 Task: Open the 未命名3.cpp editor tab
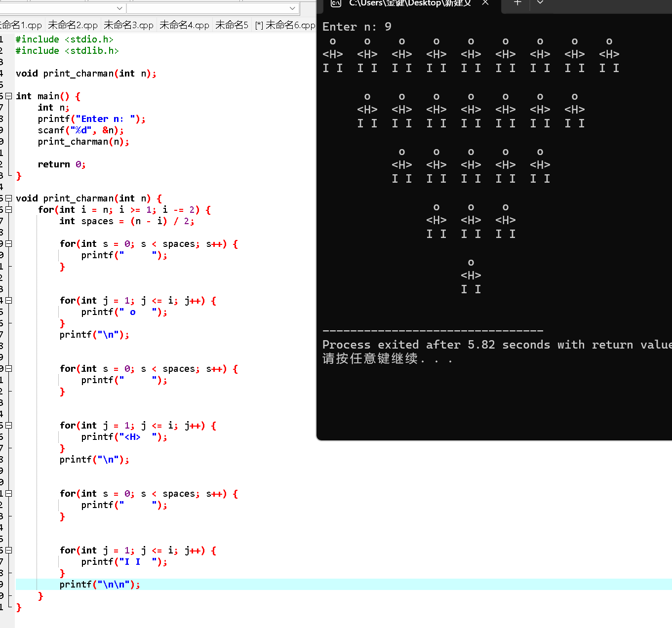point(129,25)
